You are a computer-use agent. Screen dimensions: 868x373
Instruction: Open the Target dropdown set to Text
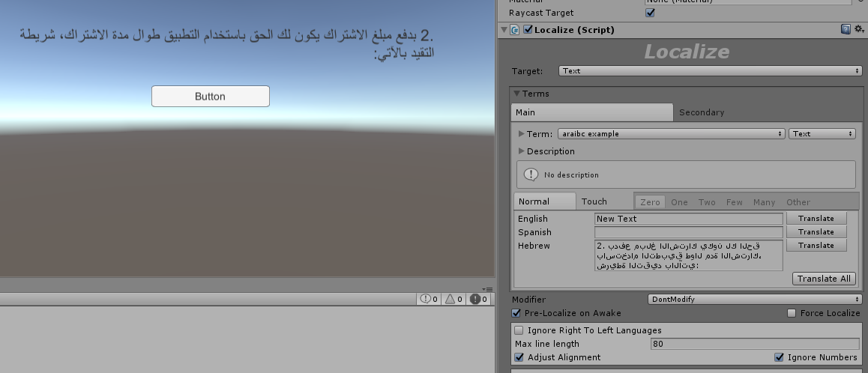click(710, 70)
